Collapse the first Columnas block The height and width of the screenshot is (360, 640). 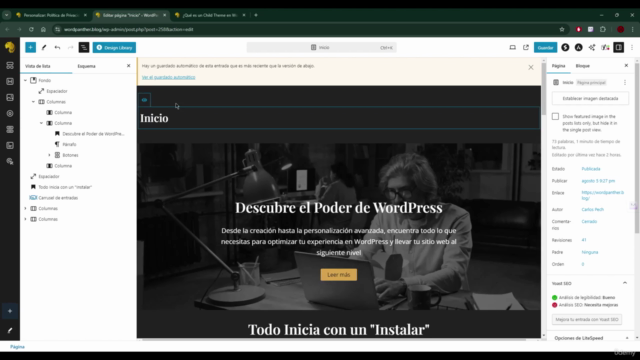[33, 102]
